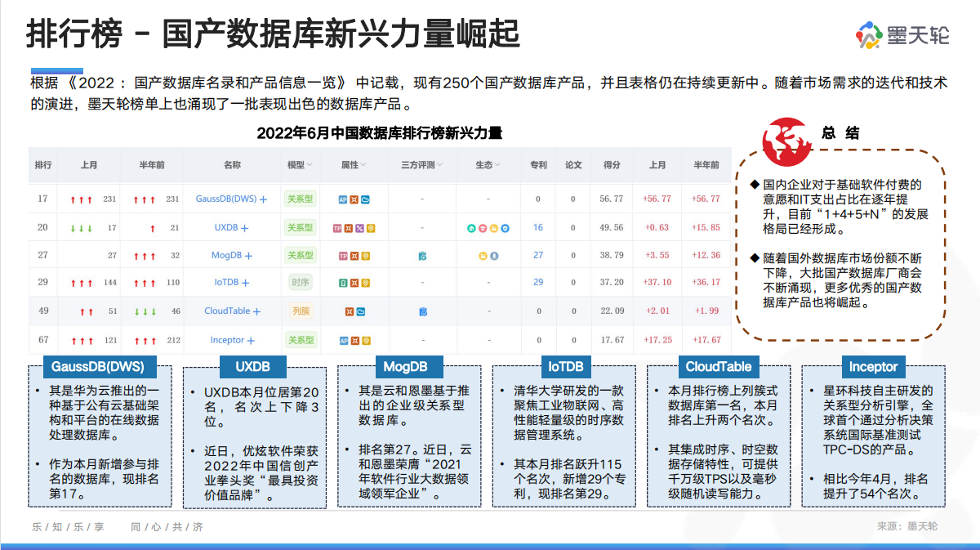Click the yellow ecosystem icon in MogDB row
Screen dimensions: 980x550
tap(483, 256)
